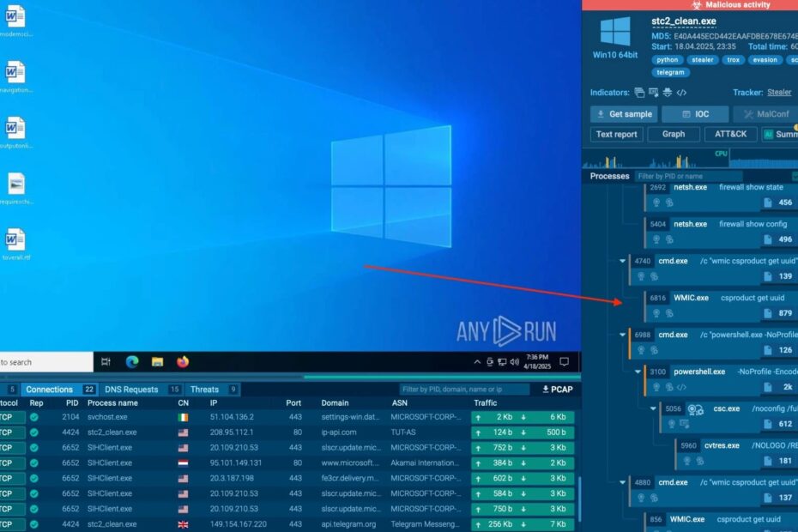This screenshot has height=532, width=798.
Task: Focus the connections filter by domain field
Action: click(463, 390)
